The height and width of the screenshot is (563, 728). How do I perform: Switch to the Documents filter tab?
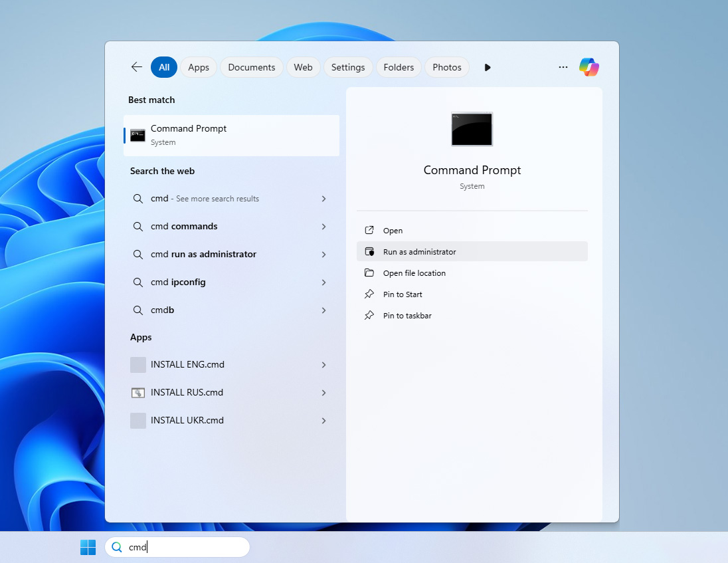251,66
